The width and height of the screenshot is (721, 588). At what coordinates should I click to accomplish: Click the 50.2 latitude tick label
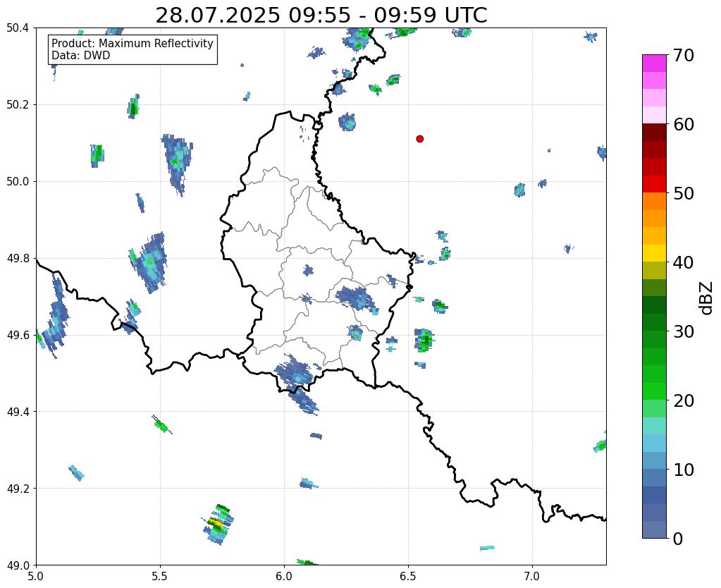(18, 105)
